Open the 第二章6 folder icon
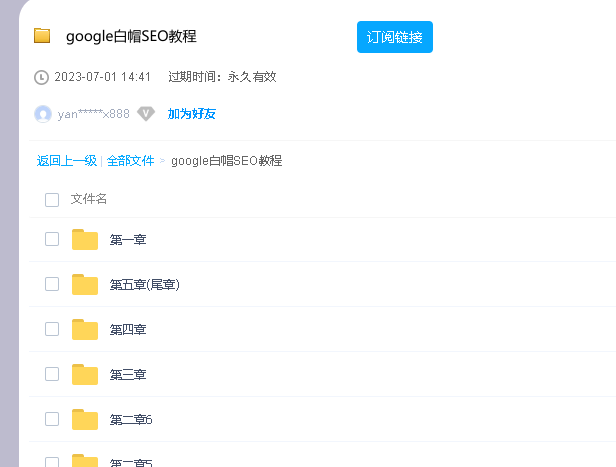This screenshot has width=616, height=467. pyautogui.click(x=85, y=420)
